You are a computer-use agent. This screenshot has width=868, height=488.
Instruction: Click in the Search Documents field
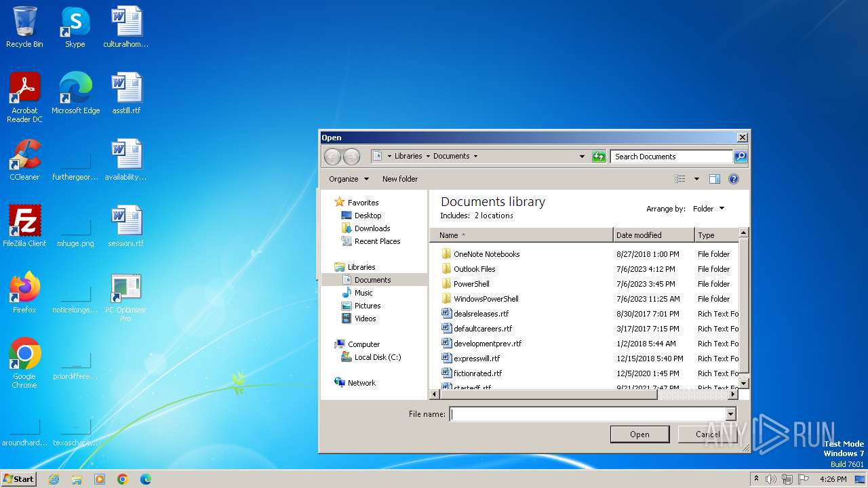(x=671, y=157)
